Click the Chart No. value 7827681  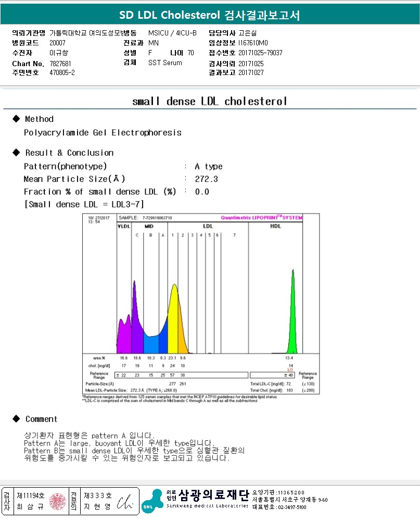click(x=61, y=63)
